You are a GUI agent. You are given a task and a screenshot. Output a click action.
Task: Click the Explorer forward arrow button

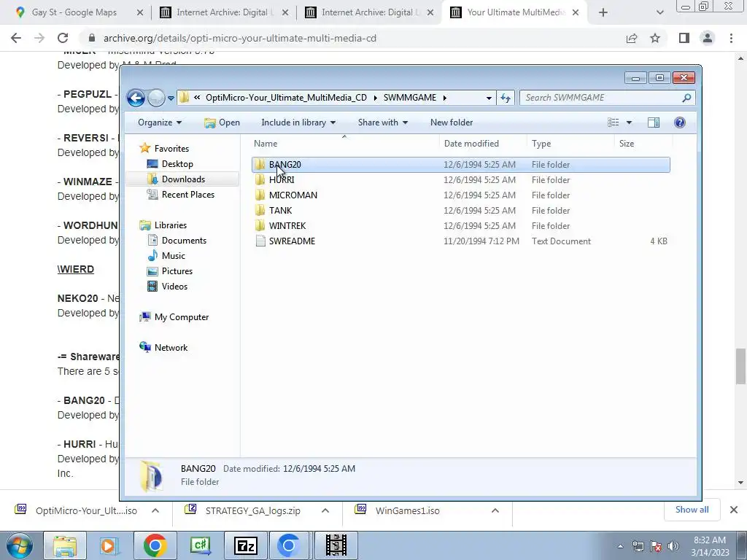click(x=156, y=98)
